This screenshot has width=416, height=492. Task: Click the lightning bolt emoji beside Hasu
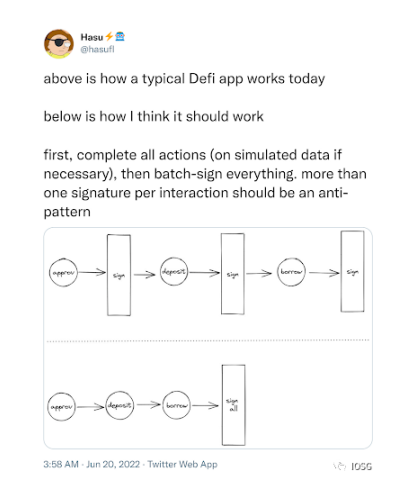[109, 36]
